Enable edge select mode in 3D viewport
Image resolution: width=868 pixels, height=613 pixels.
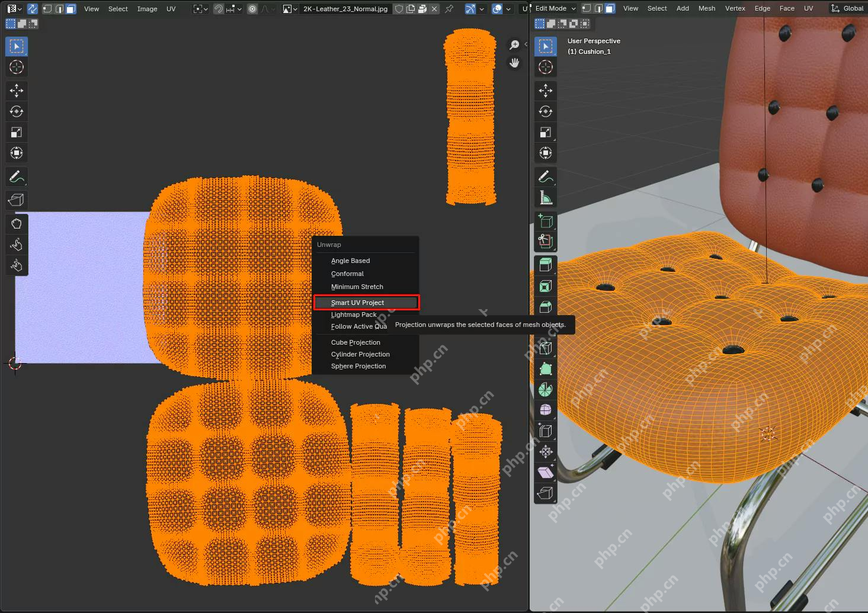(598, 8)
